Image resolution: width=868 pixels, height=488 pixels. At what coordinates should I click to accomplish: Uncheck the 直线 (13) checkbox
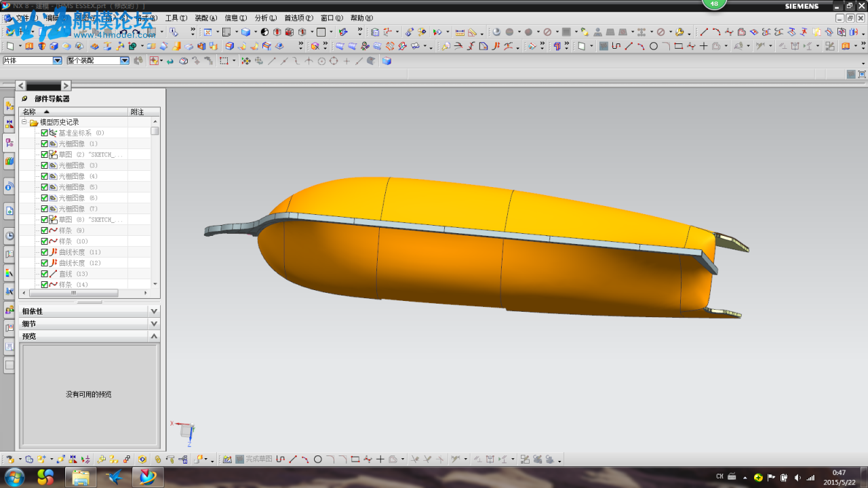(x=45, y=274)
